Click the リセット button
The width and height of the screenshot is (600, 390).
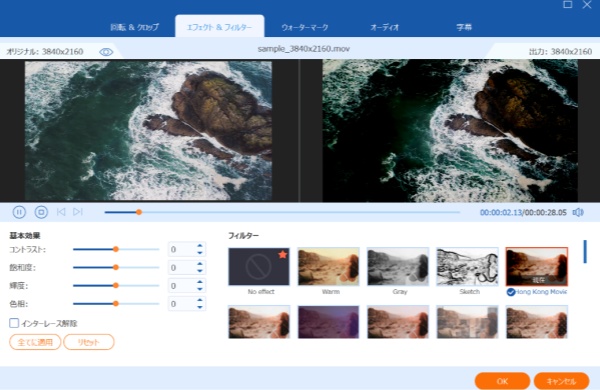coord(89,342)
